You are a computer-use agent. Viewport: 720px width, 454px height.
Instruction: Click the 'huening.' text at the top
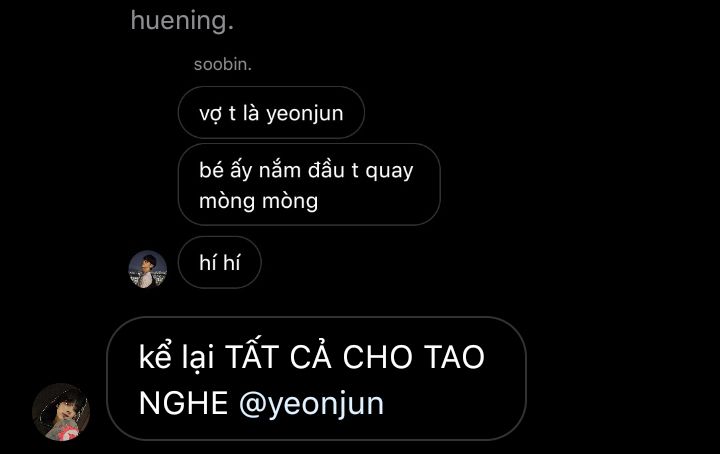tap(182, 21)
